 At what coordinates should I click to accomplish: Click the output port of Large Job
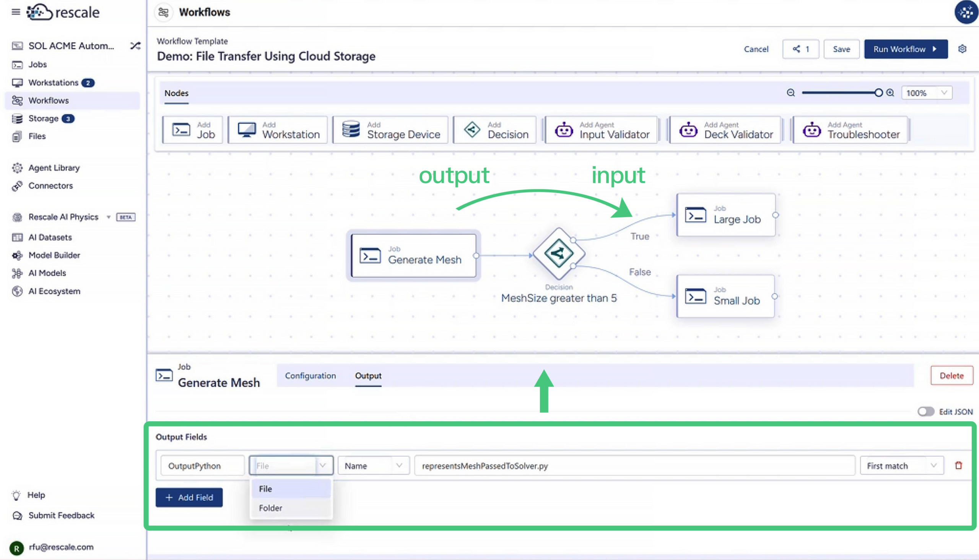point(776,215)
